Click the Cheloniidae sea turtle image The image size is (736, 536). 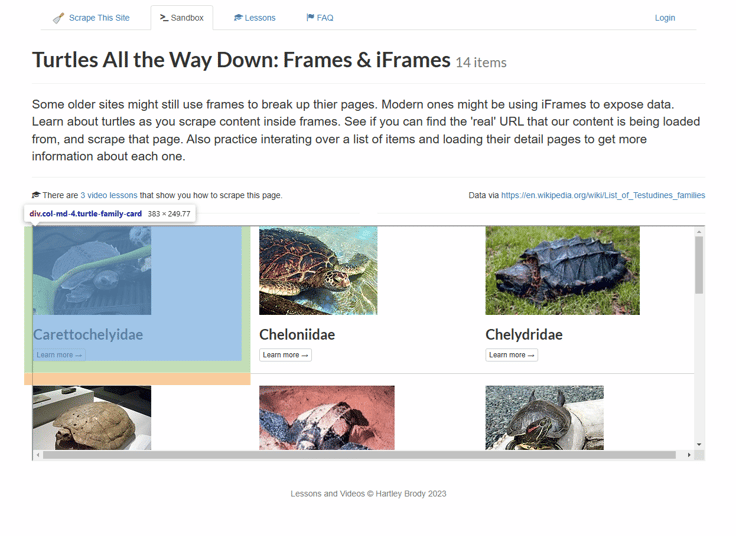[318, 271]
